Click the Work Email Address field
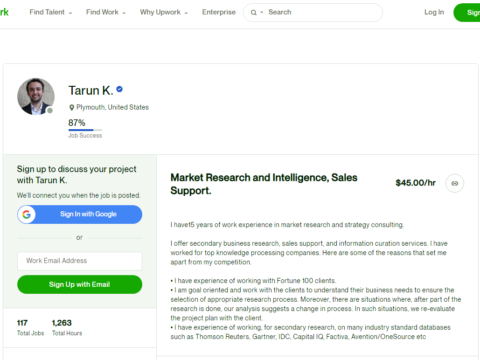Screen dimensions: 480x360 coord(80,261)
